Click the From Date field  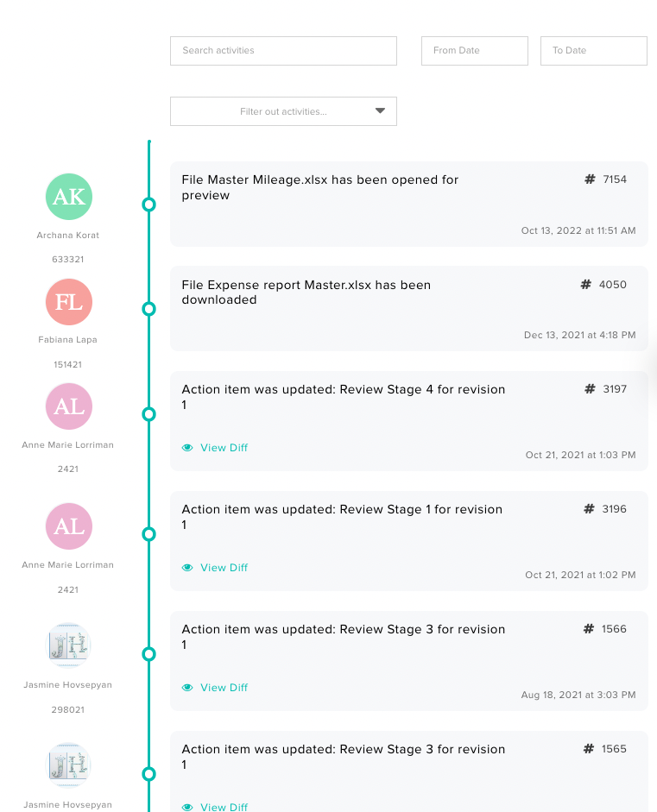pos(474,51)
